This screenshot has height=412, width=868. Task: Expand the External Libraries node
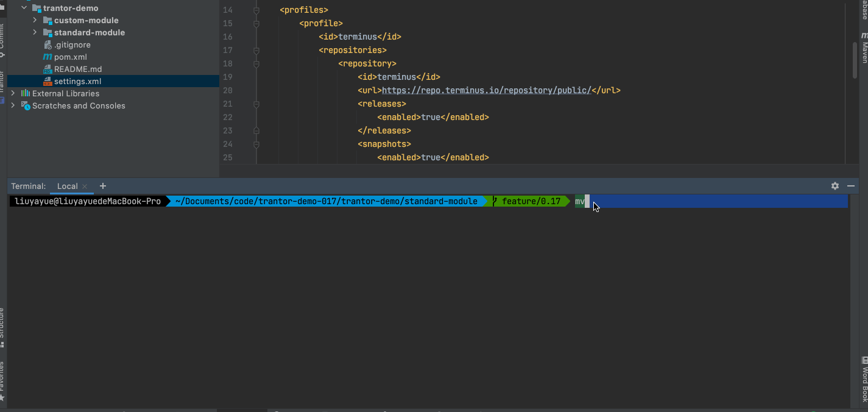click(x=12, y=93)
